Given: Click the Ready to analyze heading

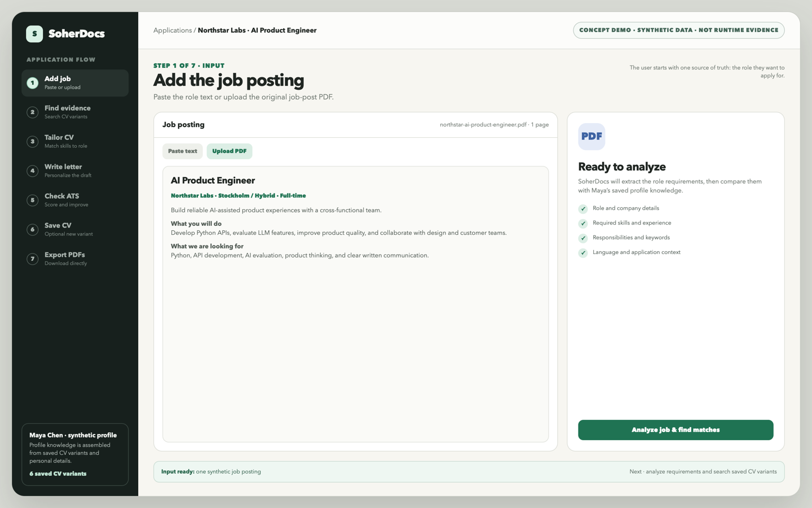Looking at the screenshot, I should pyautogui.click(x=622, y=167).
